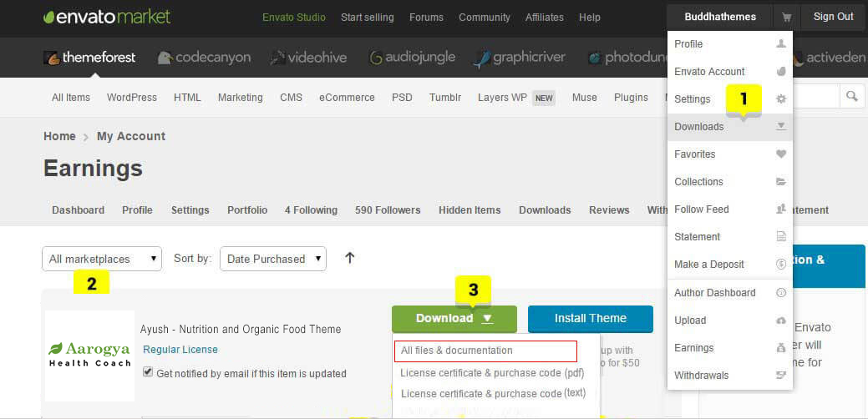This screenshot has width=868, height=419.
Task: Open the Buddhathemes user menu
Action: click(719, 17)
